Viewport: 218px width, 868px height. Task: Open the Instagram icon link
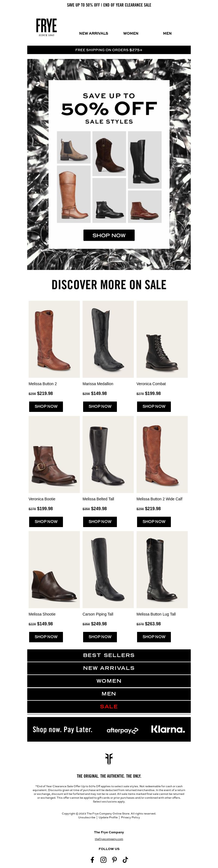103,859
